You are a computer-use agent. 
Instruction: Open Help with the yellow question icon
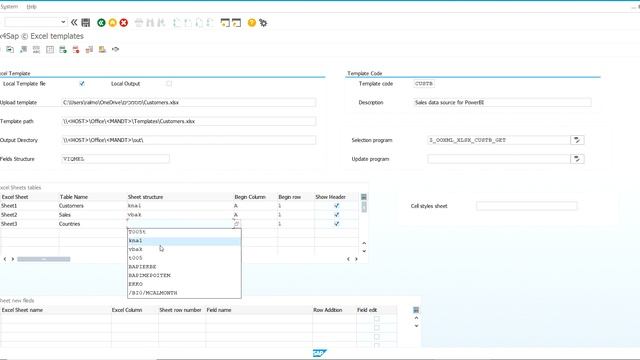tap(252, 23)
